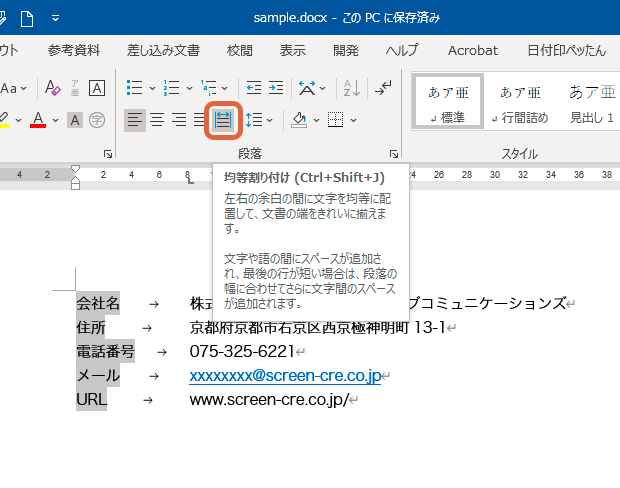
Task: Switch to the 表示 tab
Action: [x=293, y=51]
